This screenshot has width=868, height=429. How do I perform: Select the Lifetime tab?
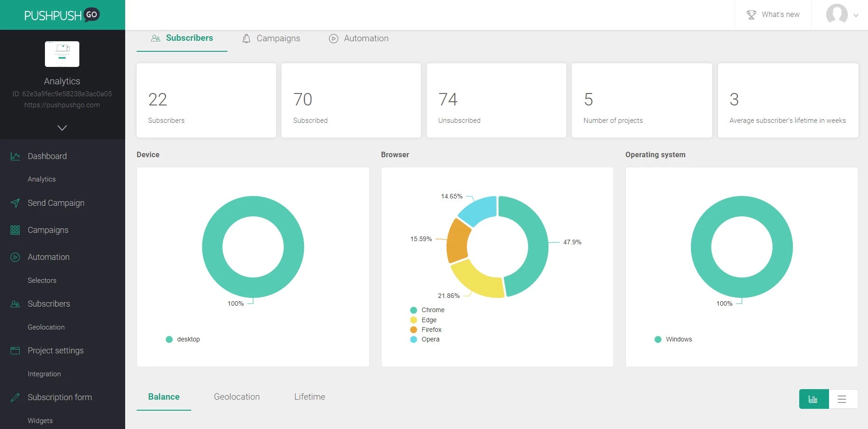[310, 397]
